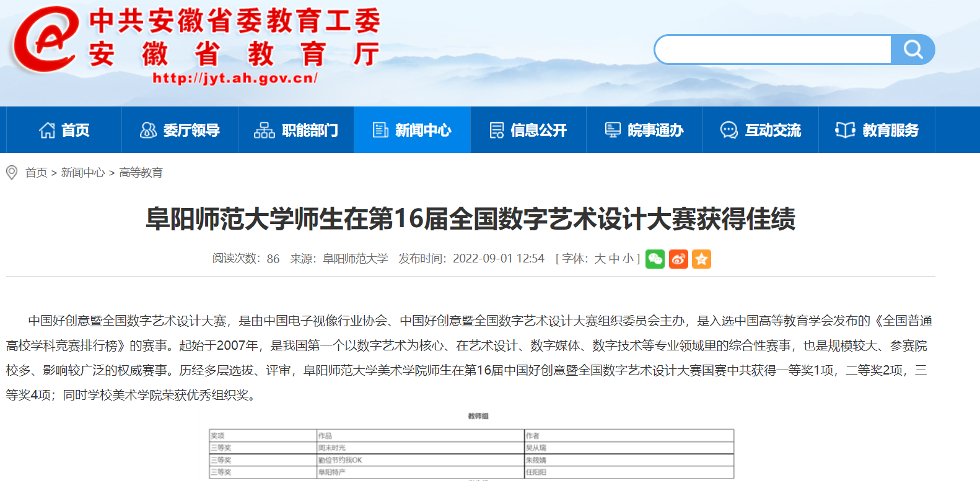Click the house icon beside 首页
Image resolution: width=980 pixels, height=481 pixels.
click(47, 130)
